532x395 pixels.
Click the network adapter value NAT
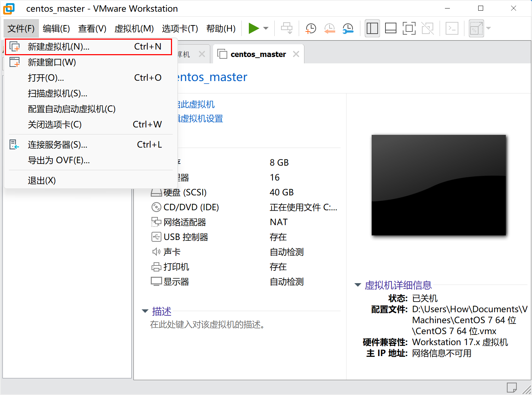point(279,222)
